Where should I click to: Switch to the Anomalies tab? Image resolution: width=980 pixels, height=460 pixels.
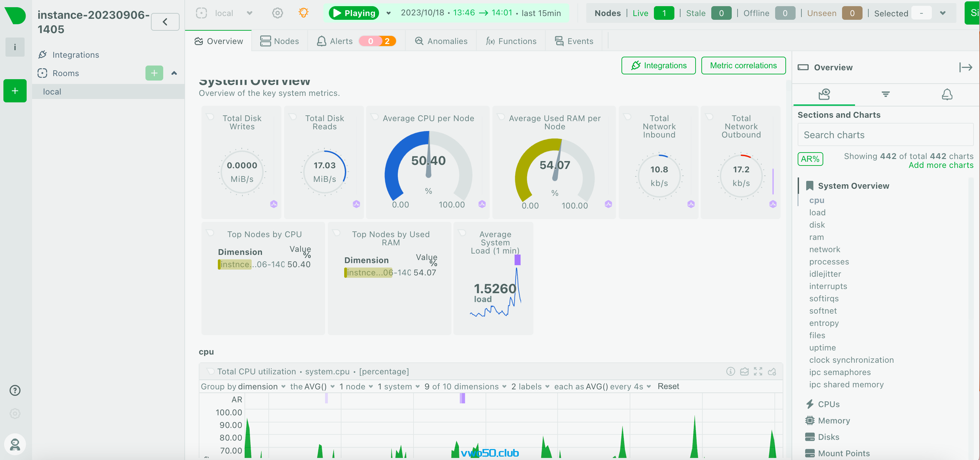(x=441, y=41)
